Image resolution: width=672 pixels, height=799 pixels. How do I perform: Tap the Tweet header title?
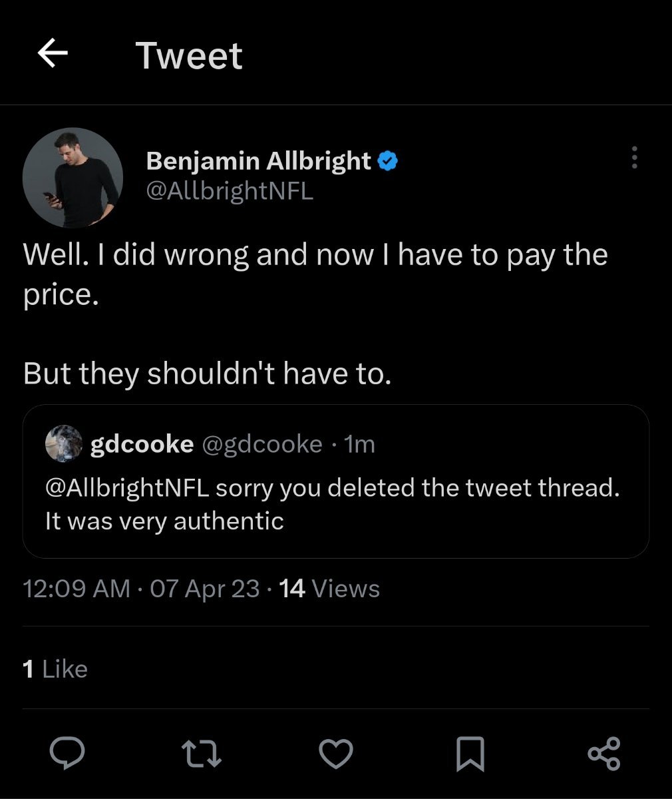click(x=189, y=55)
